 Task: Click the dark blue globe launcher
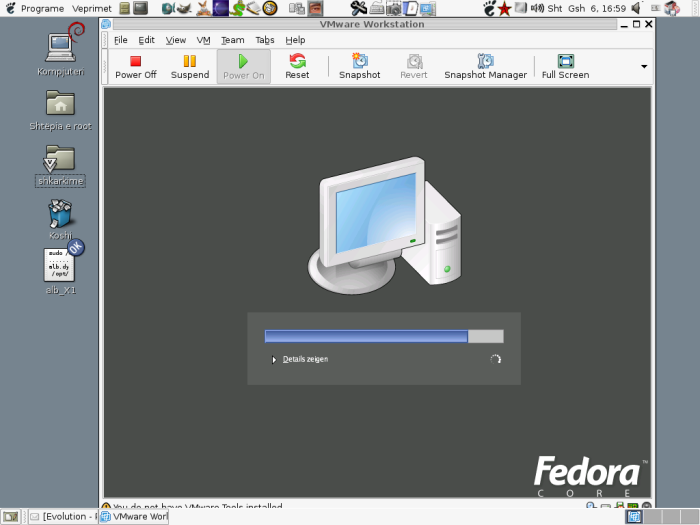pos(221,8)
